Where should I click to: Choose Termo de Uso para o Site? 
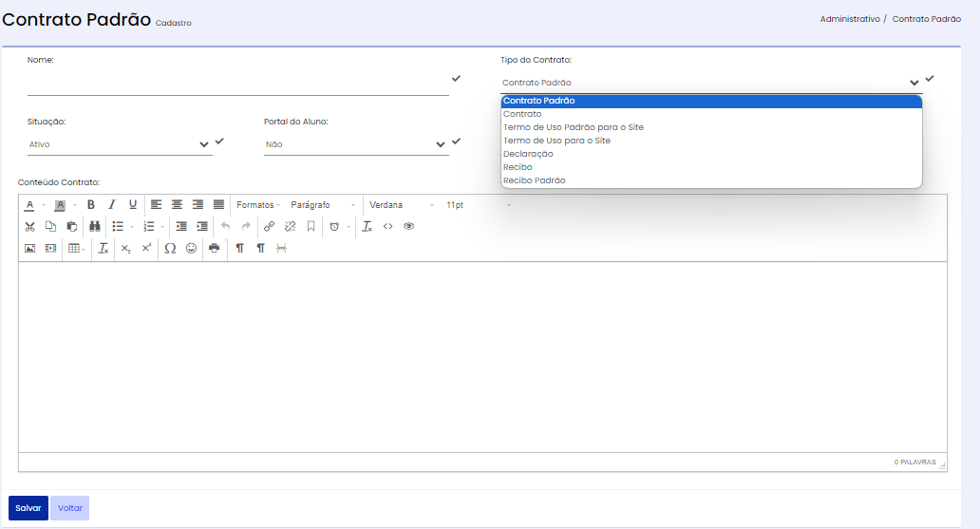pos(711,141)
